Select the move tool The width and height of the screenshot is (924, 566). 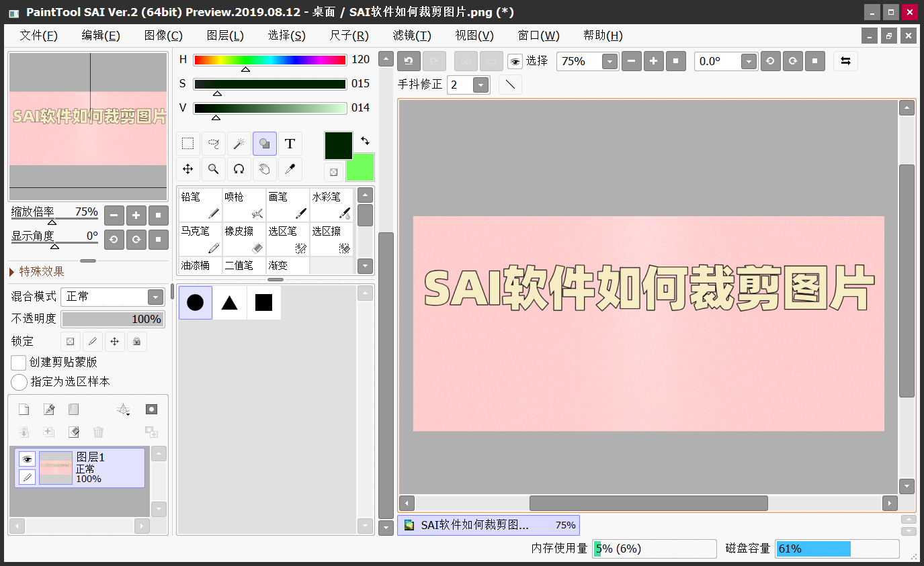(188, 169)
